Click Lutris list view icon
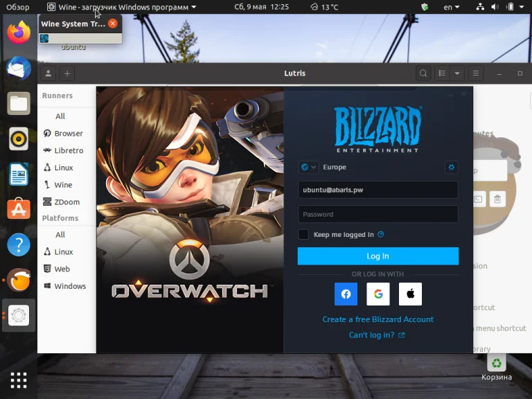532x399 pixels. (x=442, y=73)
